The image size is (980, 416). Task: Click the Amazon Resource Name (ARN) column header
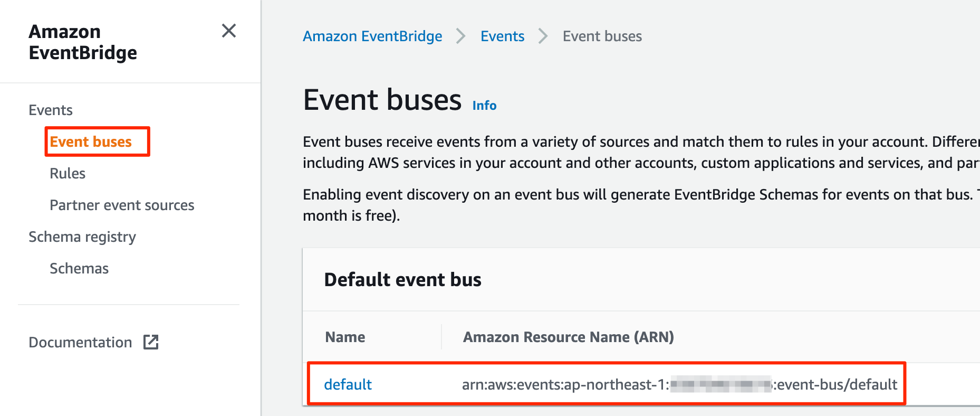pyautogui.click(x=569, y=337)
